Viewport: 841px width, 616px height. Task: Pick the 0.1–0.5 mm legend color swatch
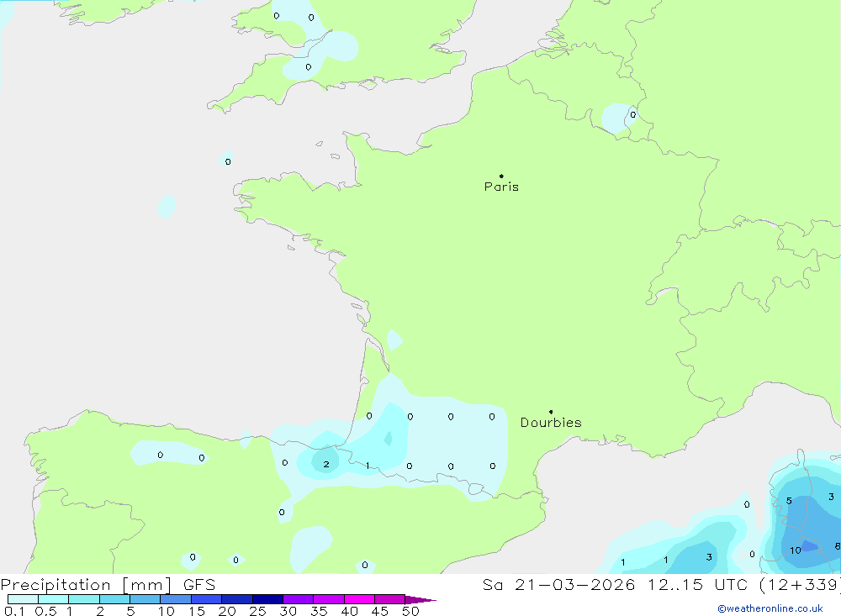23,599
